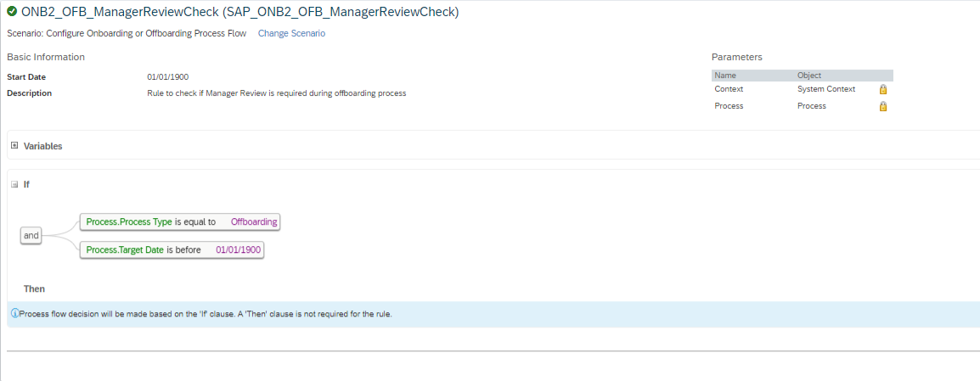Click the System Context object cell

pos(826,89)
